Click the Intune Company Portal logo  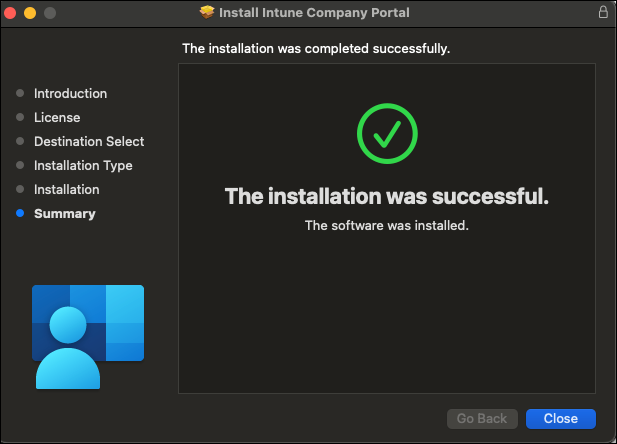[88, 335]
